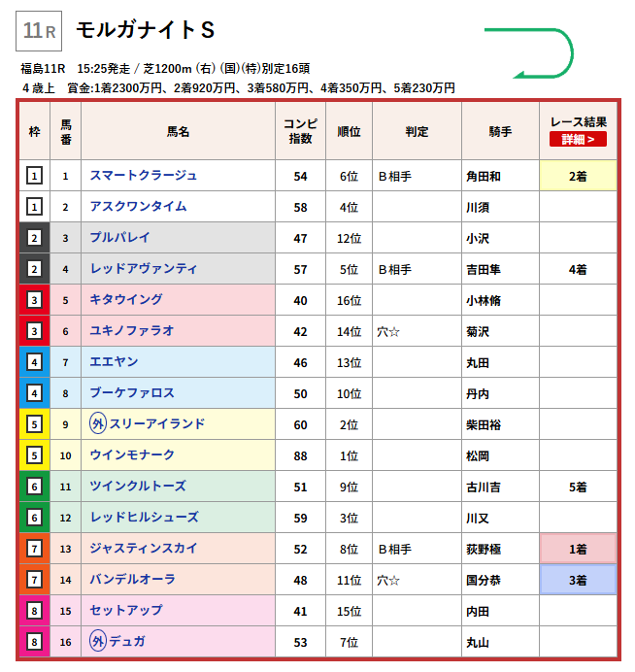The image size is (635, 672).
Task: Click 穴☆ judgment for ユキノファラオ
Action: [388, 332]
